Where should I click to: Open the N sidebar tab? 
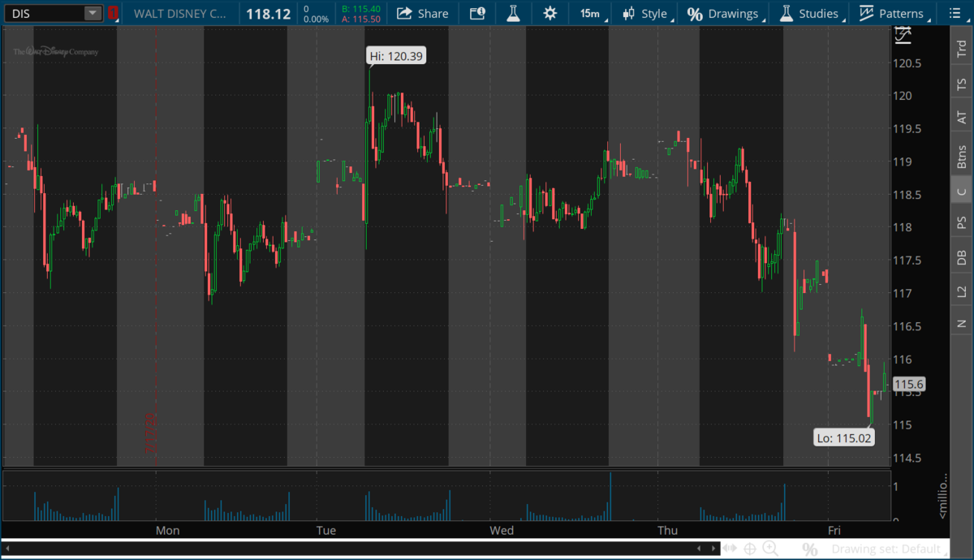[x=962, y=323]
